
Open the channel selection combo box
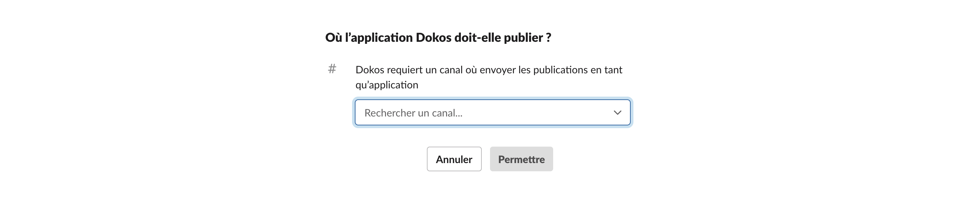pos(493,112)
